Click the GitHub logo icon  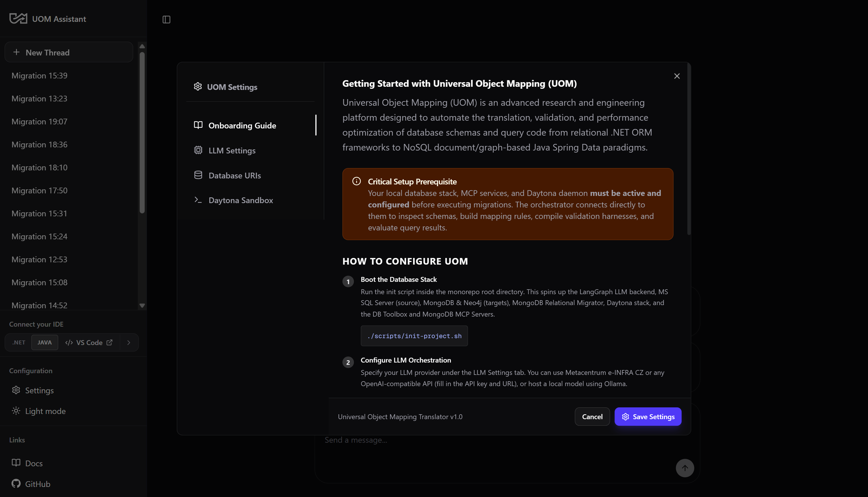[x=16, y=484]
